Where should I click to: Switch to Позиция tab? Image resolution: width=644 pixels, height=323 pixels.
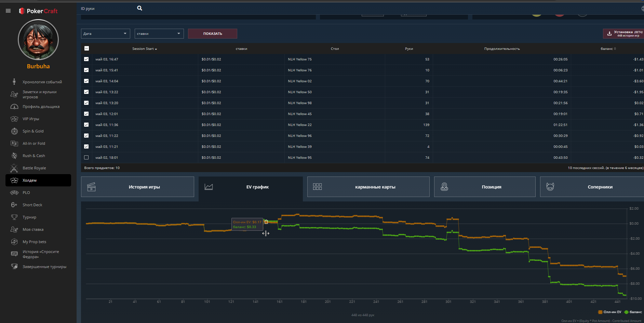pos(485,187)
